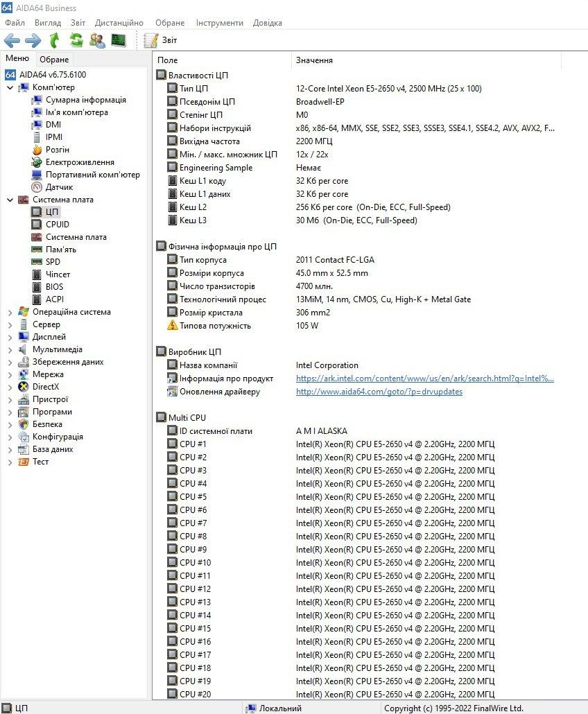
Task: Open the Дистанційно menu
Action: (119, 23)
